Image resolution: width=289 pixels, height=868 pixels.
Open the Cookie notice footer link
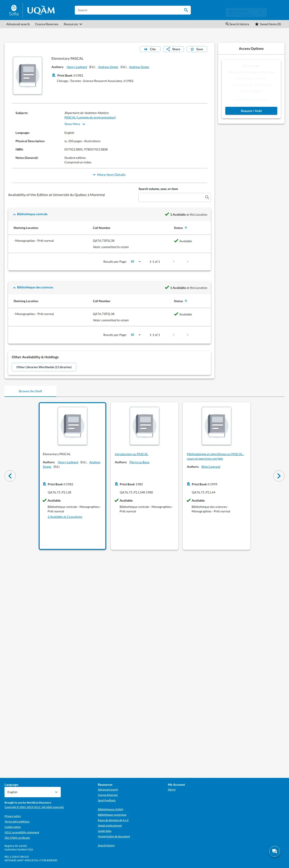tap(13, 827)
